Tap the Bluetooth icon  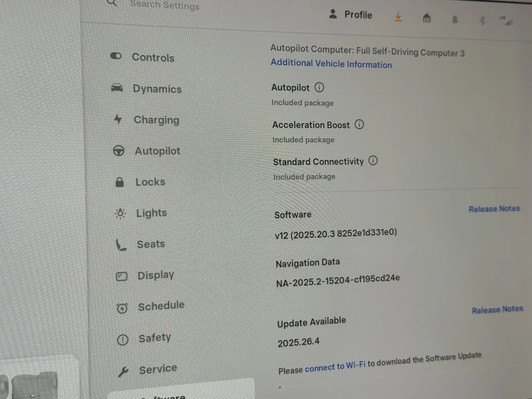coord(482,21)
